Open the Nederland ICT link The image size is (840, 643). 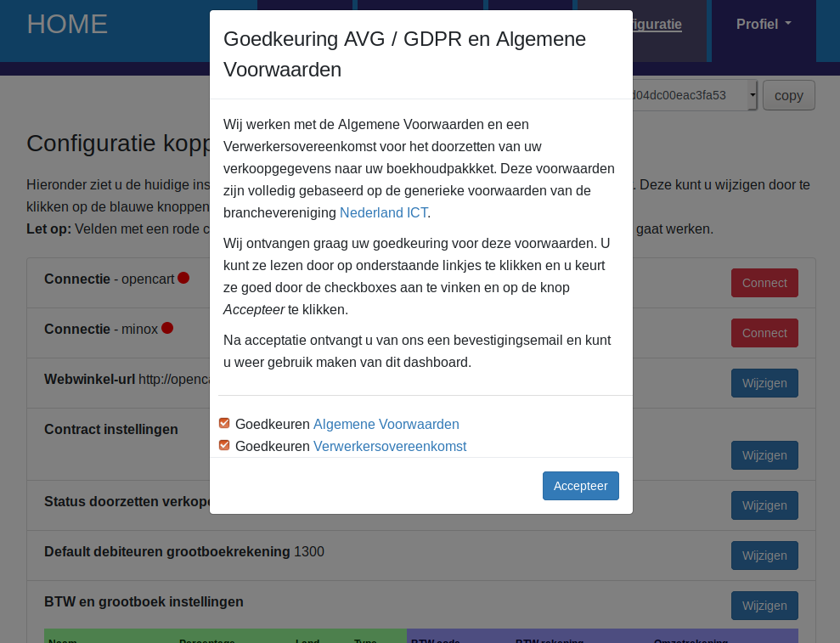(383, 212)
